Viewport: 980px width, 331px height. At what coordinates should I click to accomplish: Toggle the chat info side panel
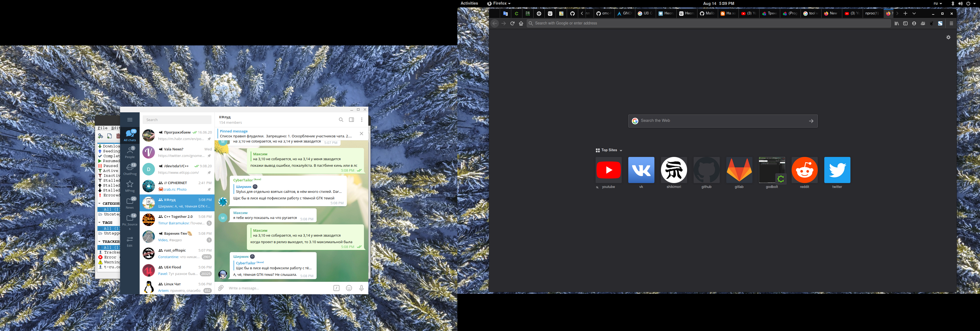pyautogui.click(x=351, y=120)
